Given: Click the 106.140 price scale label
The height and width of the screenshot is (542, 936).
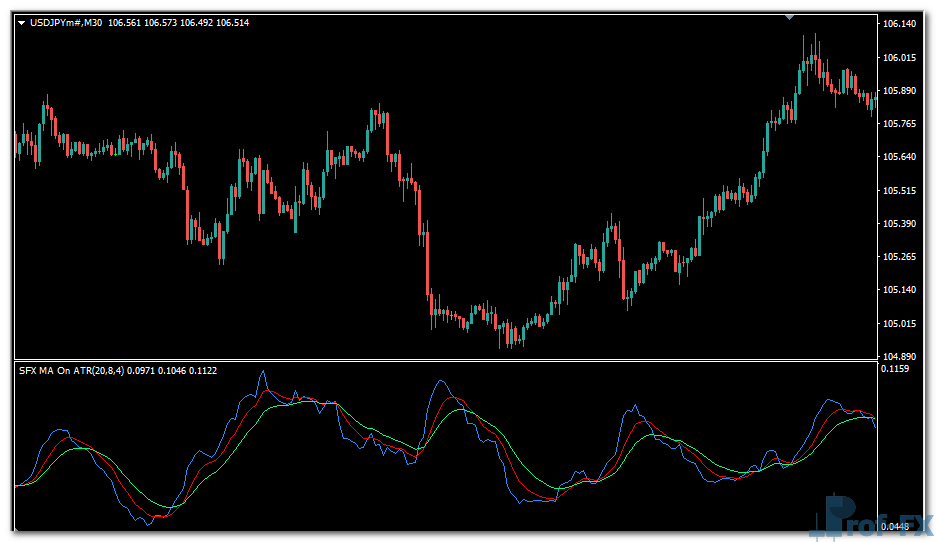Looking at the screenshot, I should [901, 24].
